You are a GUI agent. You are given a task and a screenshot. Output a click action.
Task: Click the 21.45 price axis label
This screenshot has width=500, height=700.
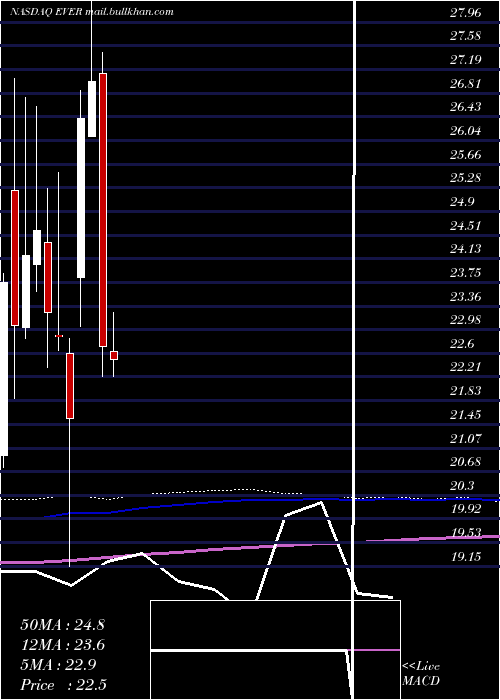point(466,415)
